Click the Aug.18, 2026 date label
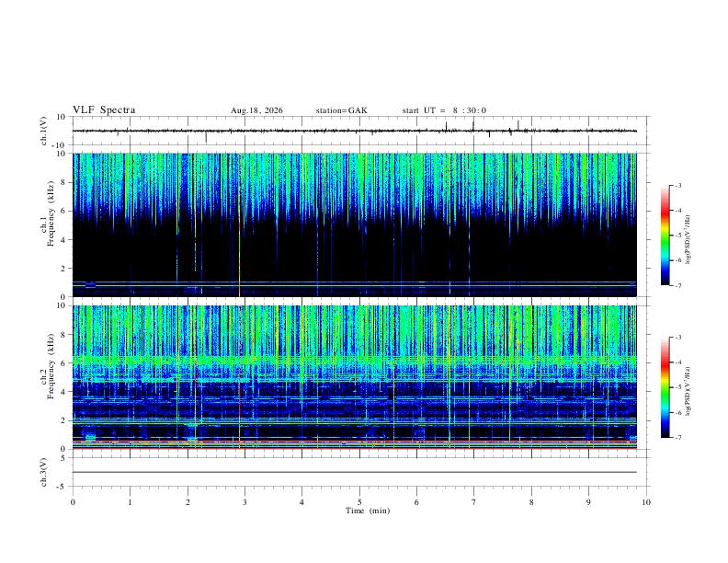The height and width of the screenshot is (563, 728). coord(256,110)
